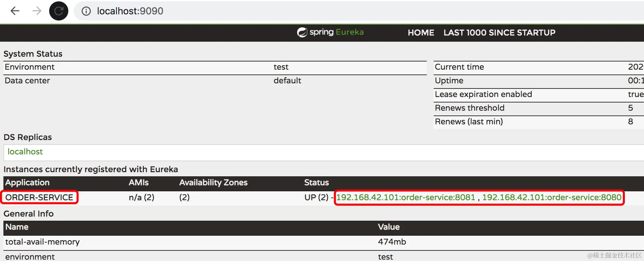Open the order-service:8081 instance link
644x261 pixels.
click(x=406, y=197)
